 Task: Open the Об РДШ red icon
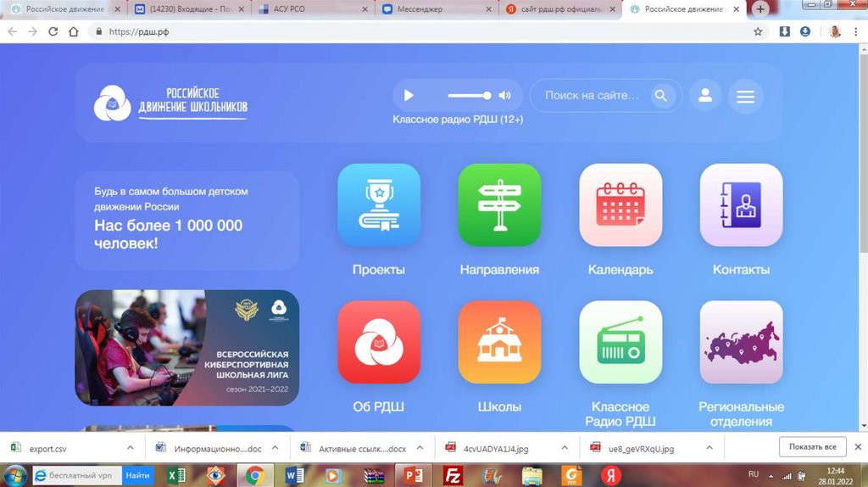(379, 342)
